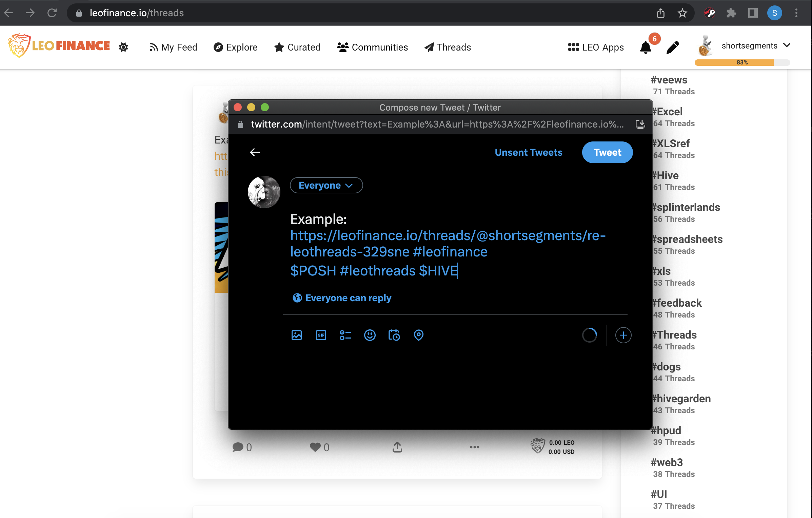This screenshot has width=812, height=518.
Task: Click the Twitter profile avatar in composer
Action: pyautogui.click(x=264, y=192)
